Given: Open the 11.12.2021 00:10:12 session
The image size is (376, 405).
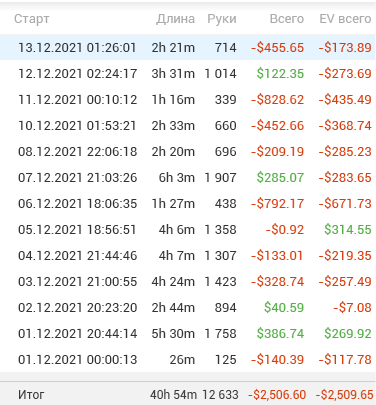Looking at the screenshot, I should (x=188, y=99).
